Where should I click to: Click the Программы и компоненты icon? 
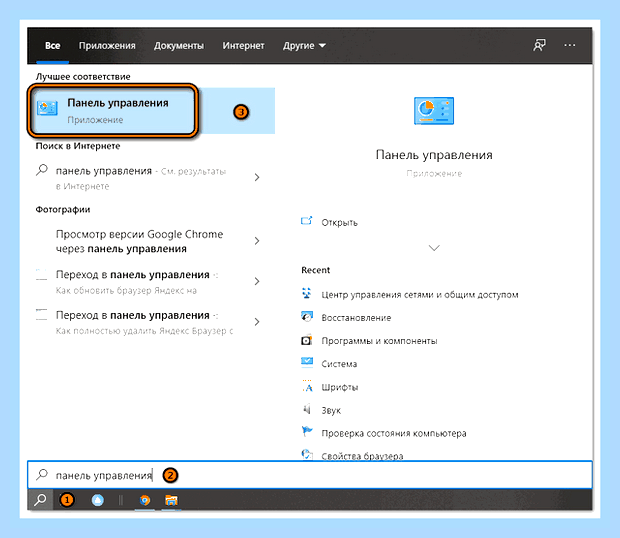[x=306, y=340]
